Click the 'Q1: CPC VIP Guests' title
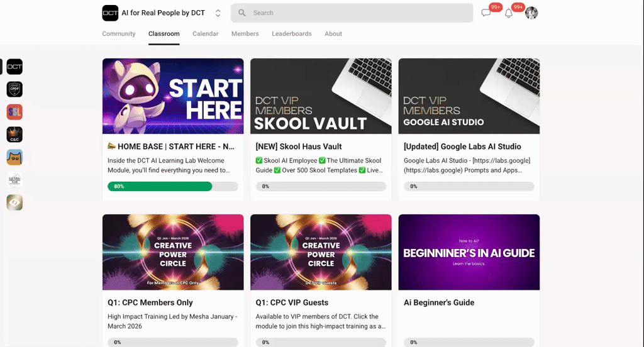Image resolution: width=644 pixels, height=347 pixels. tap(292, 302)
